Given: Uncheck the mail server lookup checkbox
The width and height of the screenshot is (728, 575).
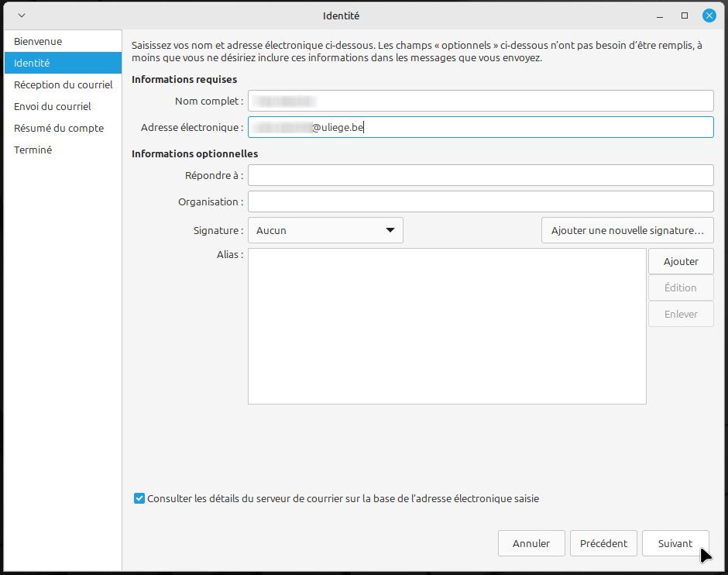Looking at the screenshot, I should (139, 499).
